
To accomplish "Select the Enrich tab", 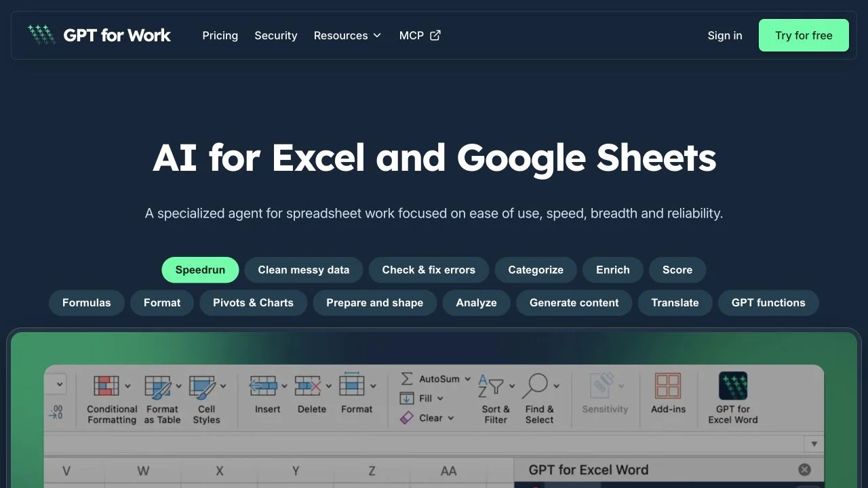I will (x=613, y=270).
